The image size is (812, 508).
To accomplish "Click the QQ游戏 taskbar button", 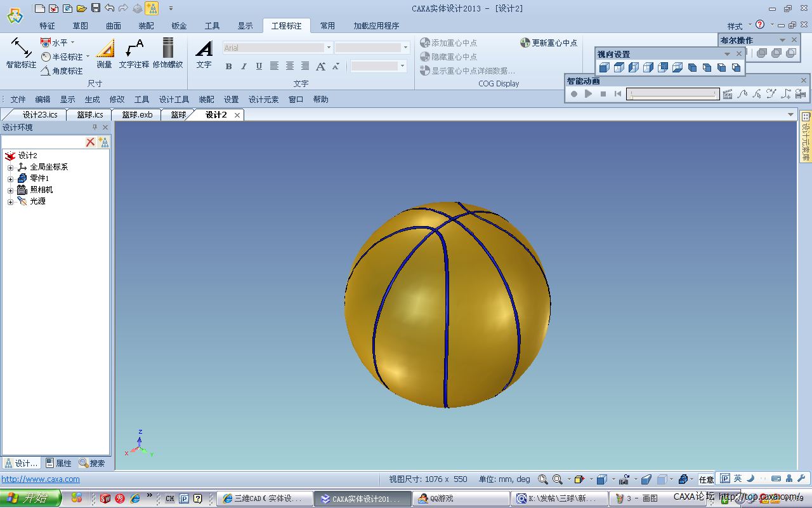I will click(460, 498).
